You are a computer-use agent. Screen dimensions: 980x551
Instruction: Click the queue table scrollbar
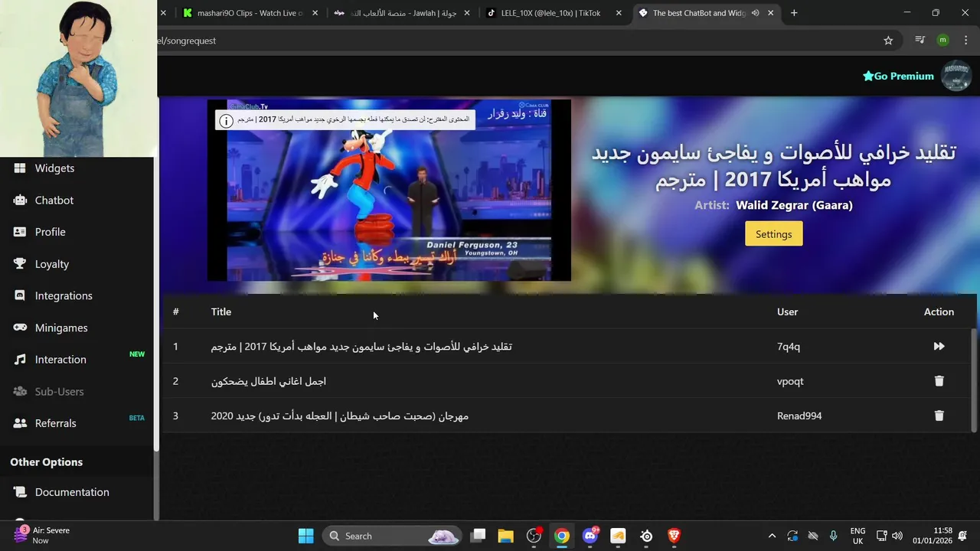tap(974, 380)
